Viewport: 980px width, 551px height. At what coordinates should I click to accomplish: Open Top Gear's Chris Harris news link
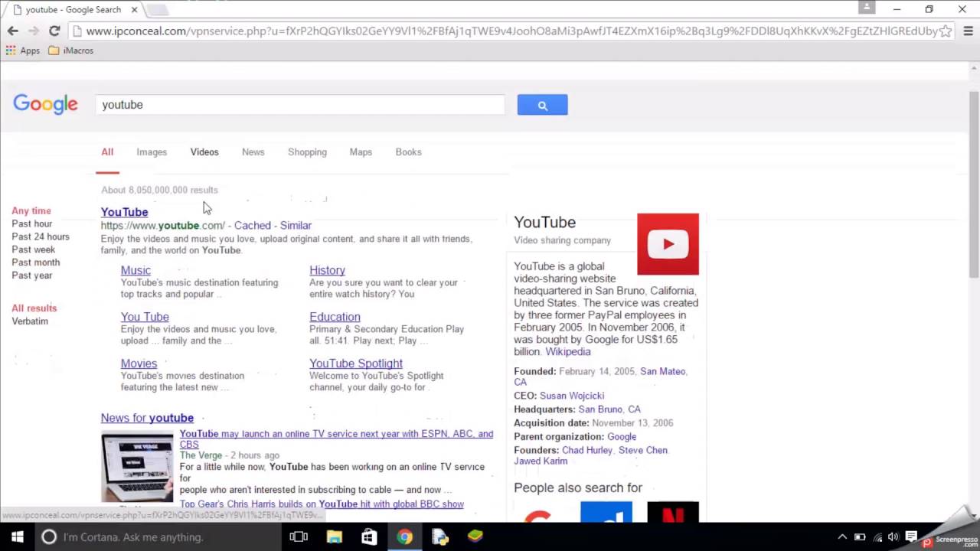[322, 504]
